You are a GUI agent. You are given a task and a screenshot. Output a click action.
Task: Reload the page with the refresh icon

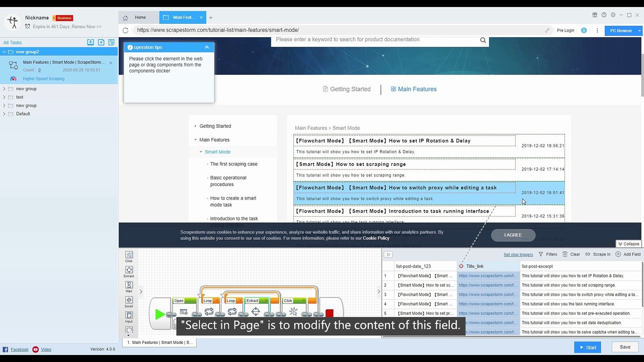[x=125, y=30]
